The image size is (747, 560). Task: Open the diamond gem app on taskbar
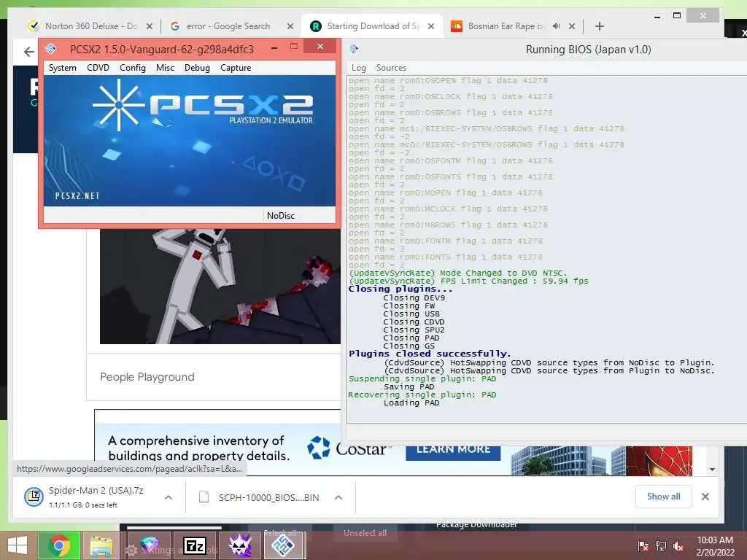pos(149,545)
